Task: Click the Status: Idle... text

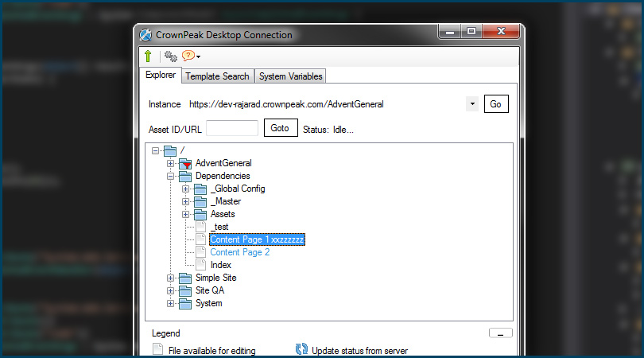Action: 328,130
